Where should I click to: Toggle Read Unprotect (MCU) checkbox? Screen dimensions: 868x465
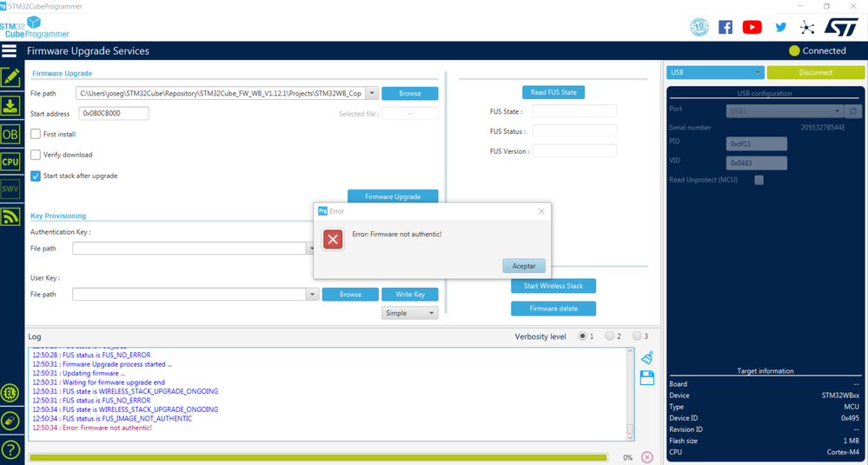pyautogui.click(x=759, y=180)
